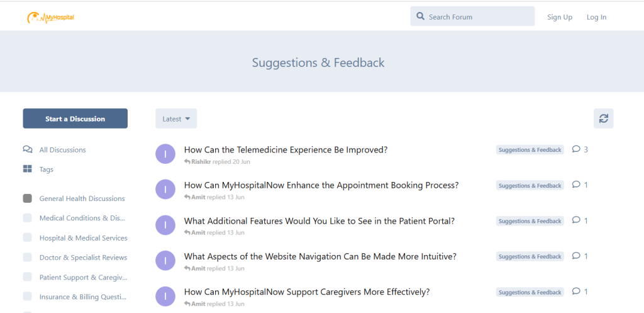The image size is (644, 313).
Task: Click the Telemedicine discussion's reply count icon
Action: pyautogui.click(x=576, y=149)
